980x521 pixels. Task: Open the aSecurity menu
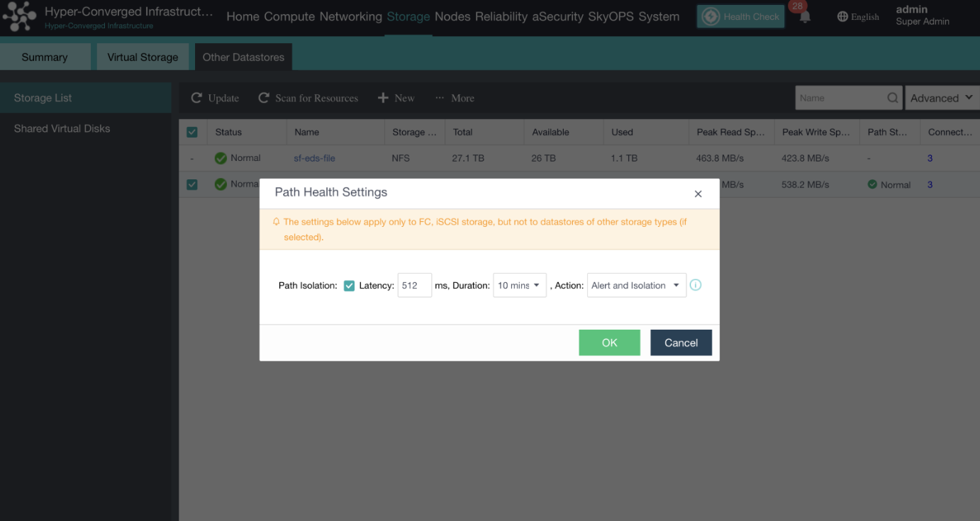(x=558, y=16)
